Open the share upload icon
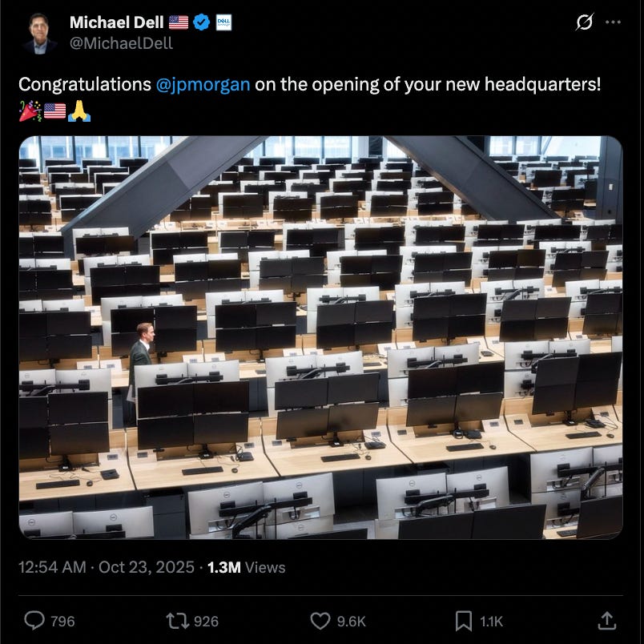The image size is (644, 644). (606, 620)
